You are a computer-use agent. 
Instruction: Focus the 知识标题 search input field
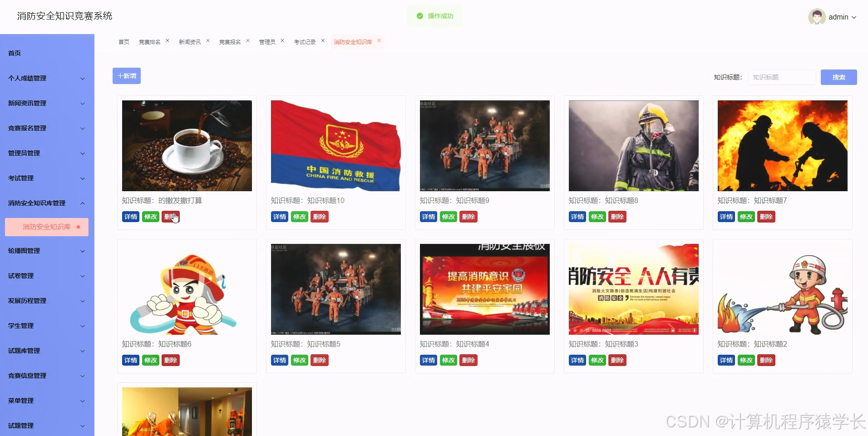pos(782,77)
